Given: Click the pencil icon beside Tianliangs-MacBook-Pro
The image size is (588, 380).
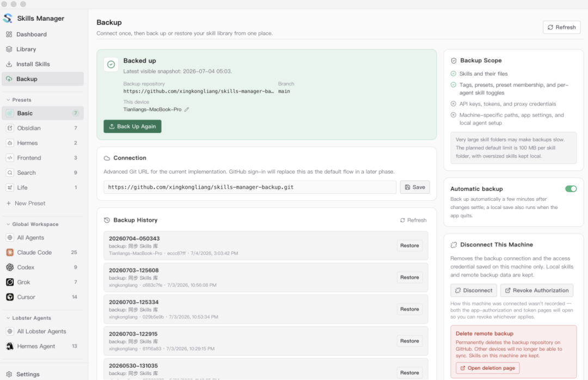Looking at the screenshot, I should point(187,109).
